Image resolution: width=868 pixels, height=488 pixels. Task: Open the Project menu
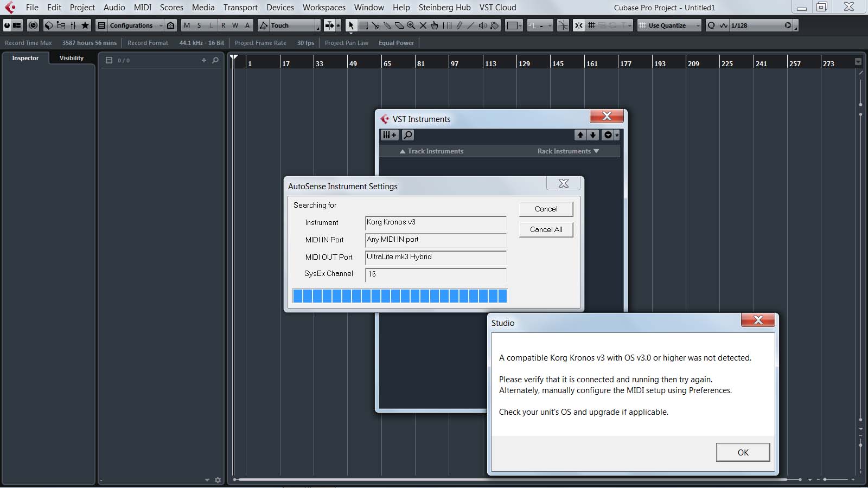pos(82,8)
